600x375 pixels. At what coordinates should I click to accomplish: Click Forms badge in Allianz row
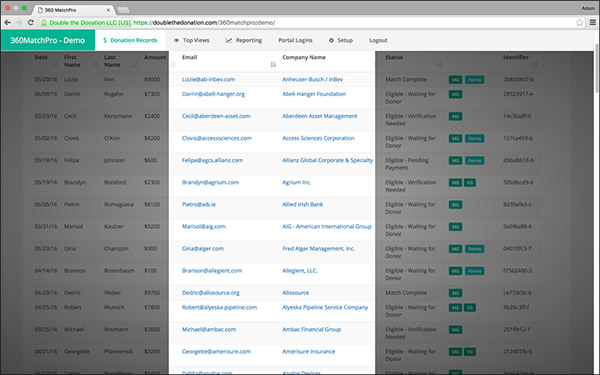click(474, 161)
